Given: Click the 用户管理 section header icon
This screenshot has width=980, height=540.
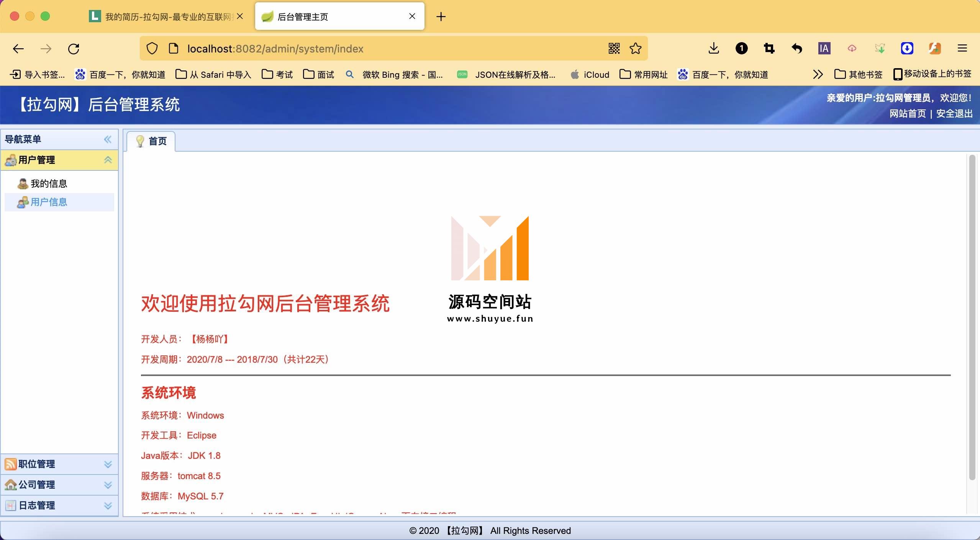Looking at the screenshot, I should click(x=11, y=160).
